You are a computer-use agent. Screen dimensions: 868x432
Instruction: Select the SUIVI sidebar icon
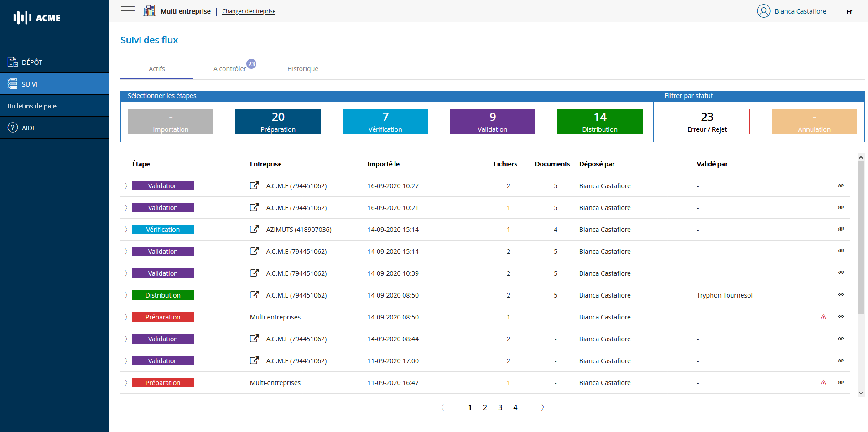(11, 84)
